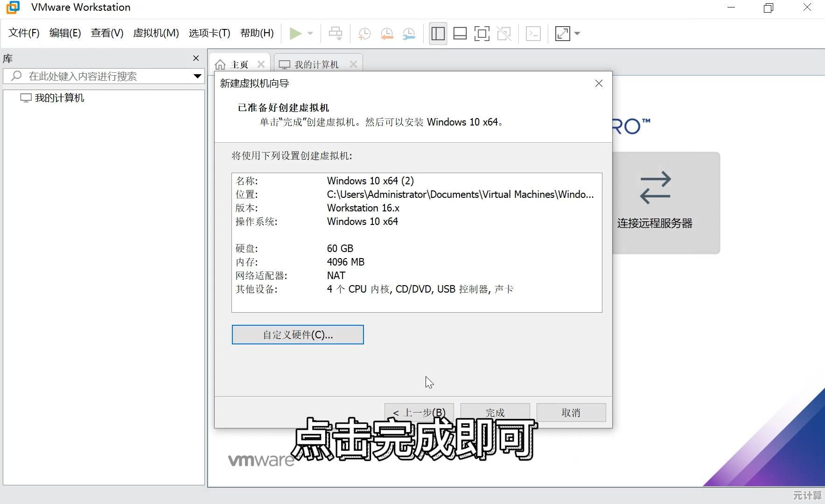This screenshot has height=504, width=825.
Task: Click the take snapshot clock icon
Action: 364,34
